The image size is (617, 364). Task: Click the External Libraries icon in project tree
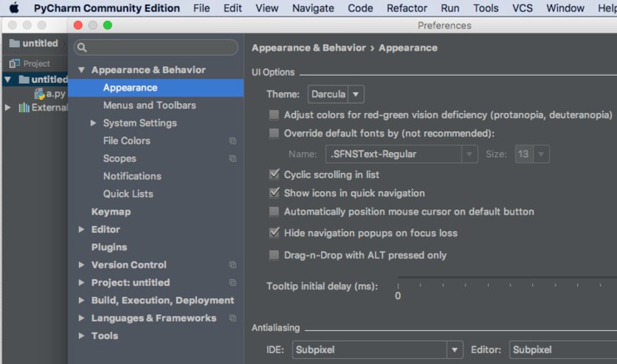[x=24, y=107]
